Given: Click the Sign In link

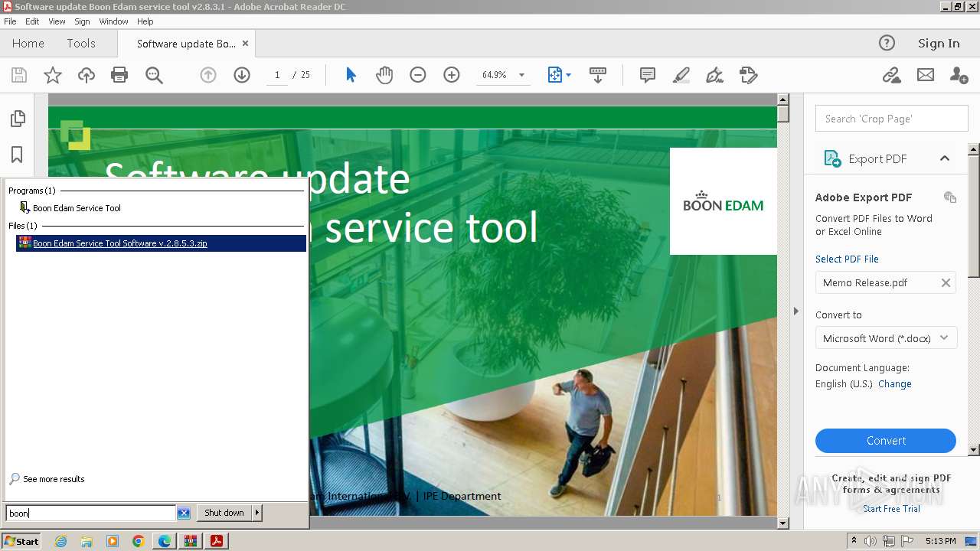Looking at the screenshot, I should pos(939,44).
